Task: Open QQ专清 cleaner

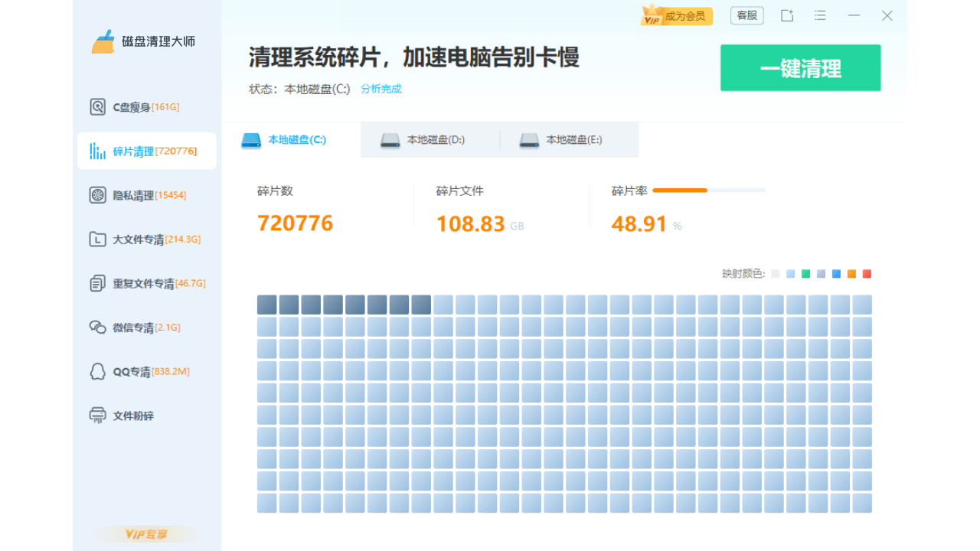Action: 146,371
